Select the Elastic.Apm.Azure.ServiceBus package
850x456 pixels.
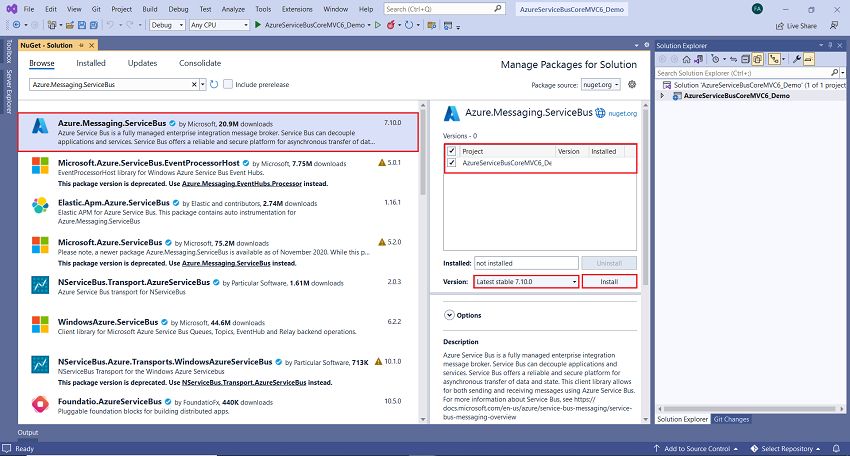coord(219,212)
